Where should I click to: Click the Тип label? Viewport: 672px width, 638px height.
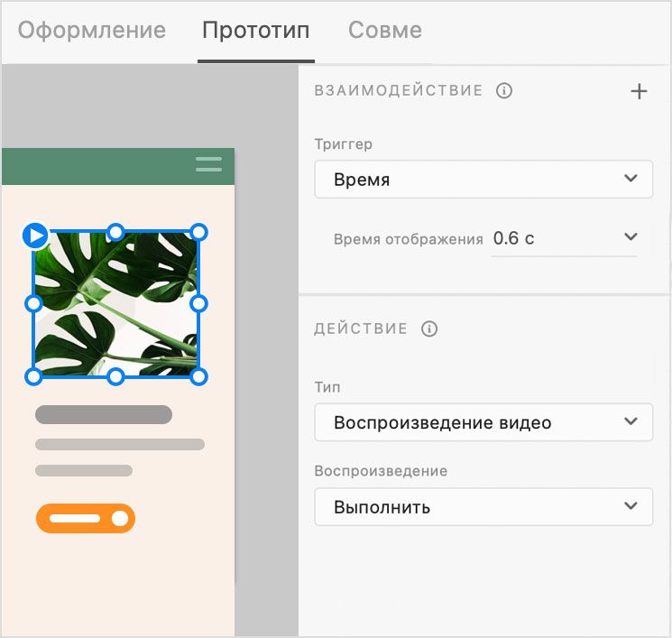coord(327,387)
